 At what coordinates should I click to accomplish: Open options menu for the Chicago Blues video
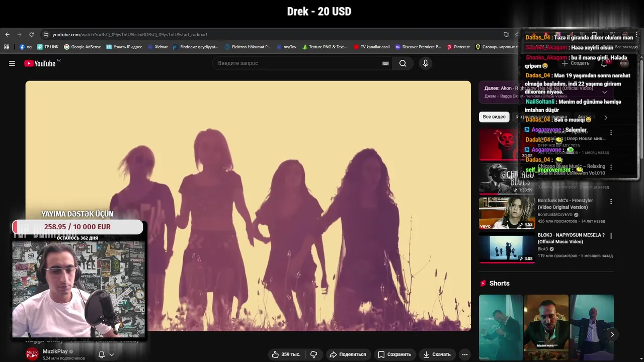coord(611,167)
